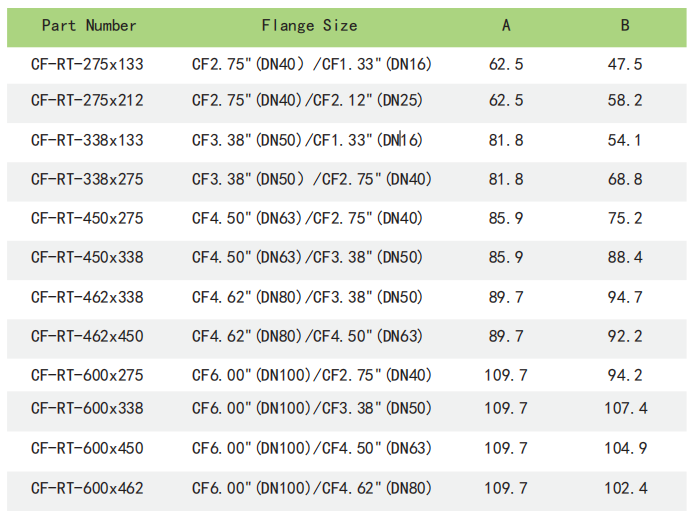The width and height of the screenshot is (694, 521).
Task: Click flange size CF6.00"(DN100)/CF3.38"(DN50)
Action: click(311, 408)
